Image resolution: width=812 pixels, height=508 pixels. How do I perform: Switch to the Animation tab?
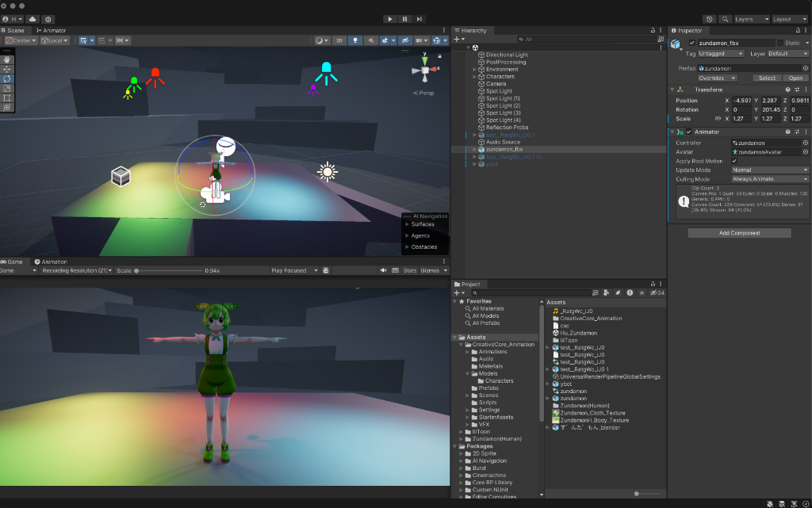point(51,262)
